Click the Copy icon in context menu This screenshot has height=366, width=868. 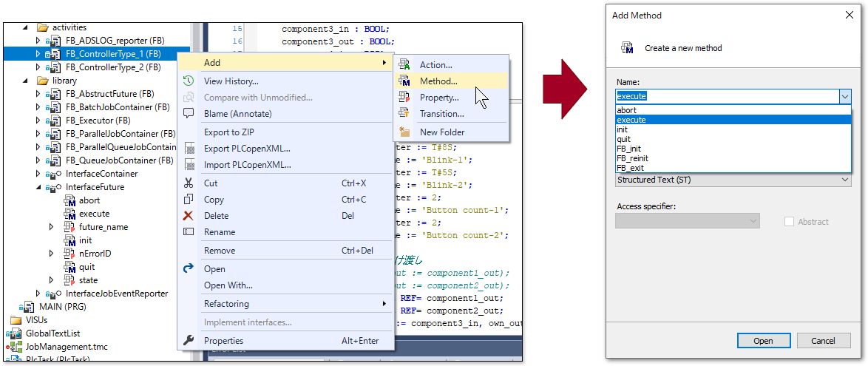pos(189,200)
